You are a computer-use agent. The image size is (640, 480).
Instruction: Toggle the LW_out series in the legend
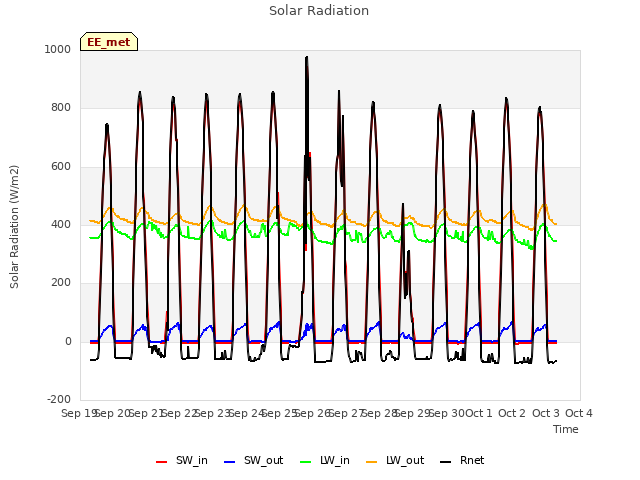click(x=395, y=461)
